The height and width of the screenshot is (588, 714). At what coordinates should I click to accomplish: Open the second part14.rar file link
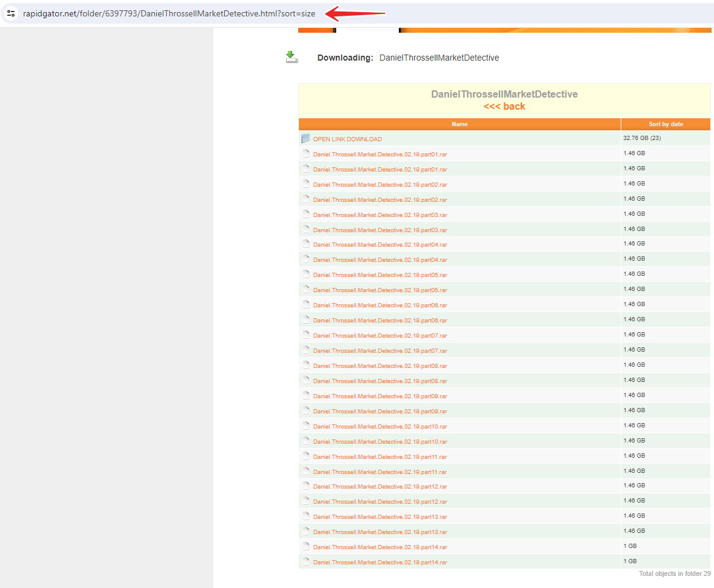(x=380, y=563)
